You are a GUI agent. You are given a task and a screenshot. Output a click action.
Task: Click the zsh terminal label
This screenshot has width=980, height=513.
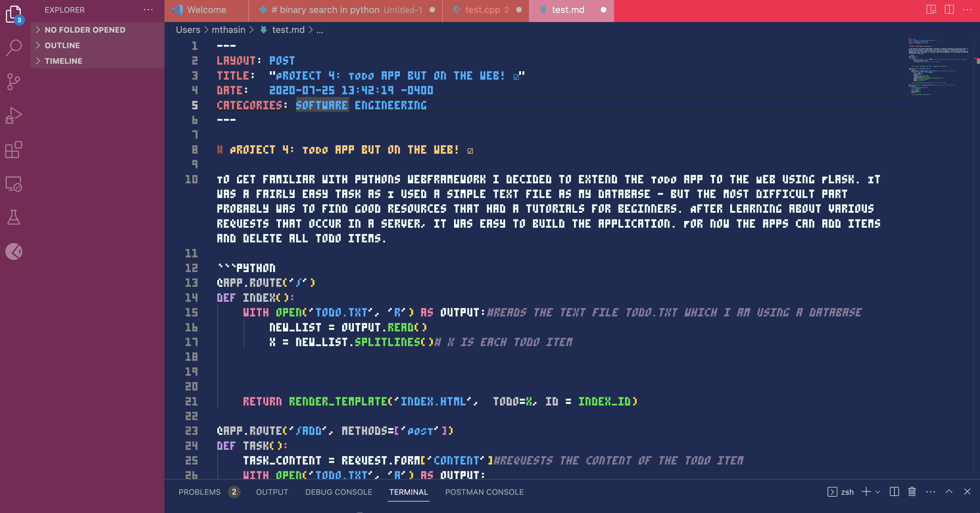pyautogui.click(x=847, y=492)
